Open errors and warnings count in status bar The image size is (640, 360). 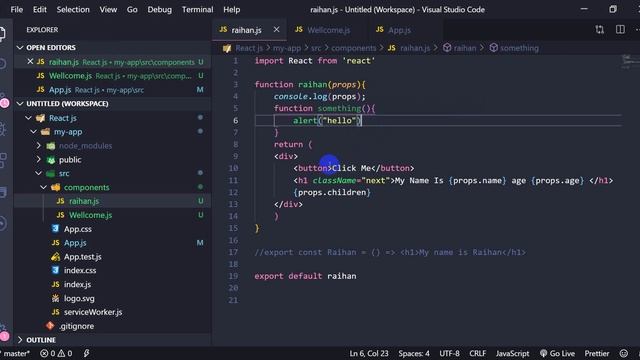click(56, 353)
